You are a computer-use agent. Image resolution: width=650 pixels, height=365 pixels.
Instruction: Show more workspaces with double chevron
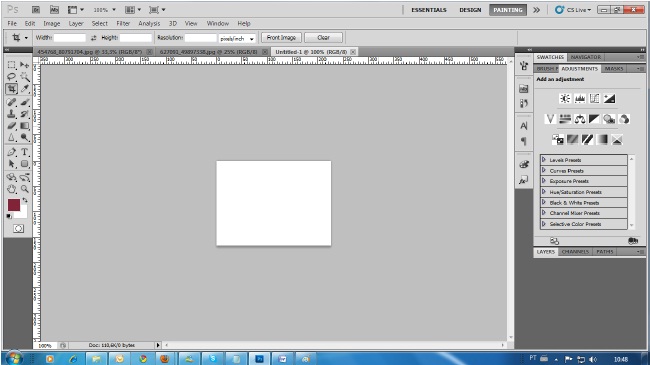(536, 10)
